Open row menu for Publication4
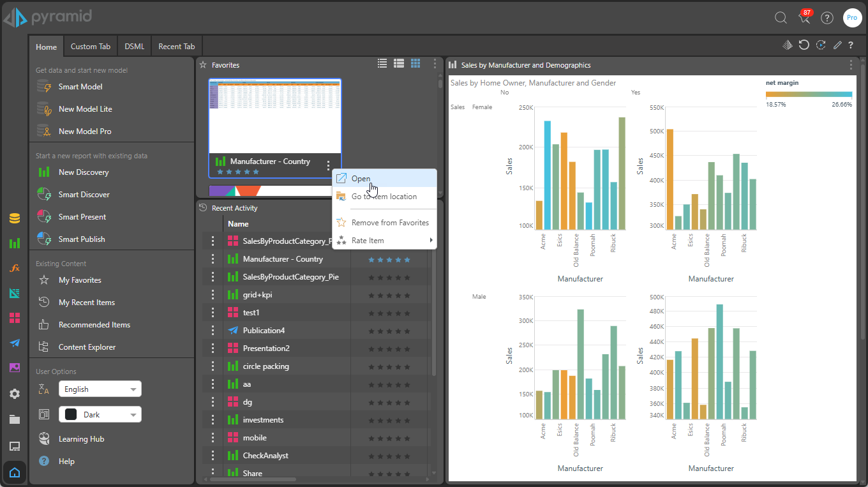 (213, 331)
